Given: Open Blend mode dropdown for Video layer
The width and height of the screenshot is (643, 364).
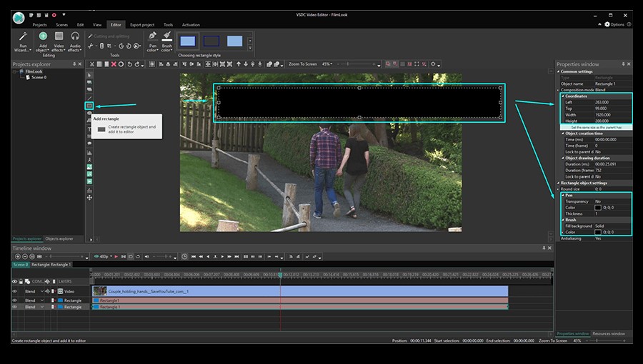Looking at the screenshot, I should (42, 291).
